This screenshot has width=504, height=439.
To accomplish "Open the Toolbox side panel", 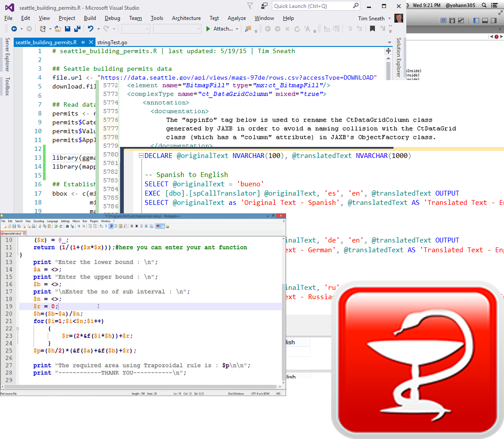I will click(x=8, y=86).
